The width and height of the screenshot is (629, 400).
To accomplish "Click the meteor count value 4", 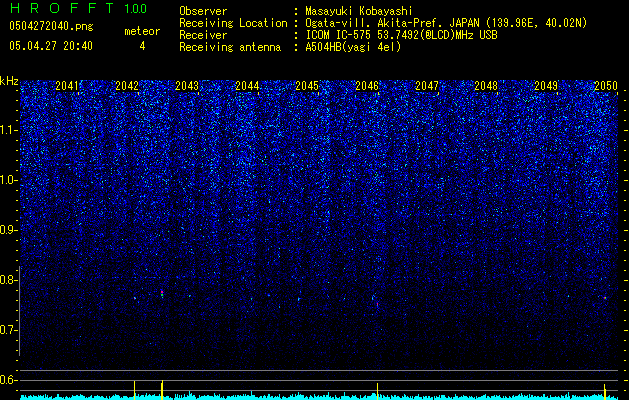I will pos(142,46).
